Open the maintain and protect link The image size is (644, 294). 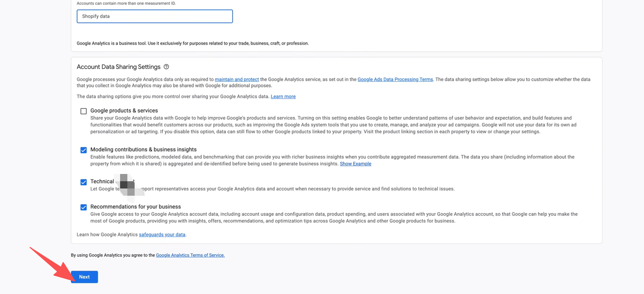pyautogui.click(x=237, y=79)
